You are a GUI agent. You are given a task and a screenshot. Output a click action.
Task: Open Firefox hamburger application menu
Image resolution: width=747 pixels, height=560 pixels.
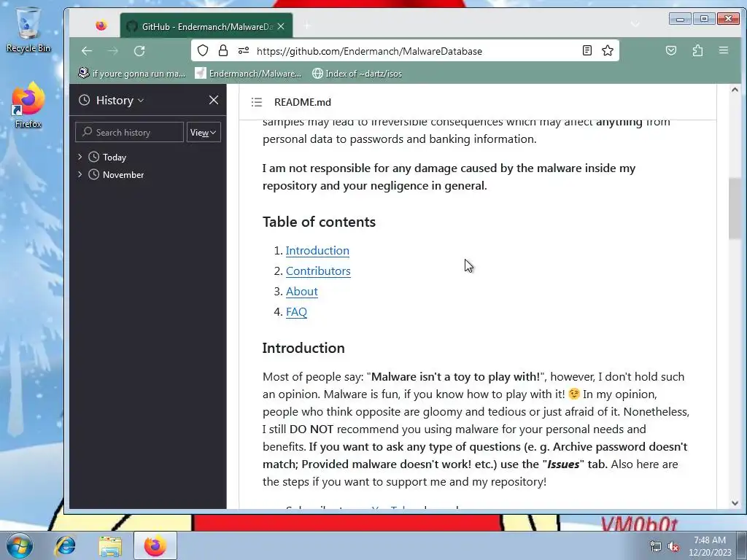point(723,50)
